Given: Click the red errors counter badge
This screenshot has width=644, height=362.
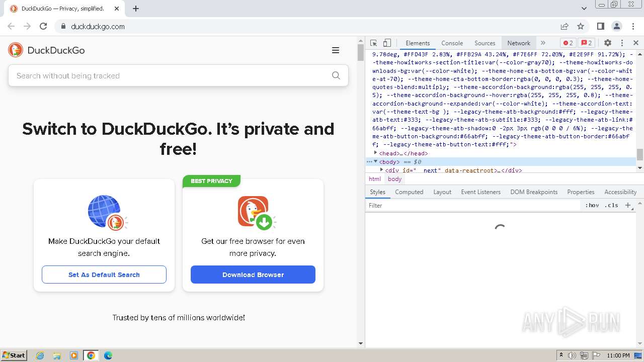Looking at the screenshot, I should (569, 43).
